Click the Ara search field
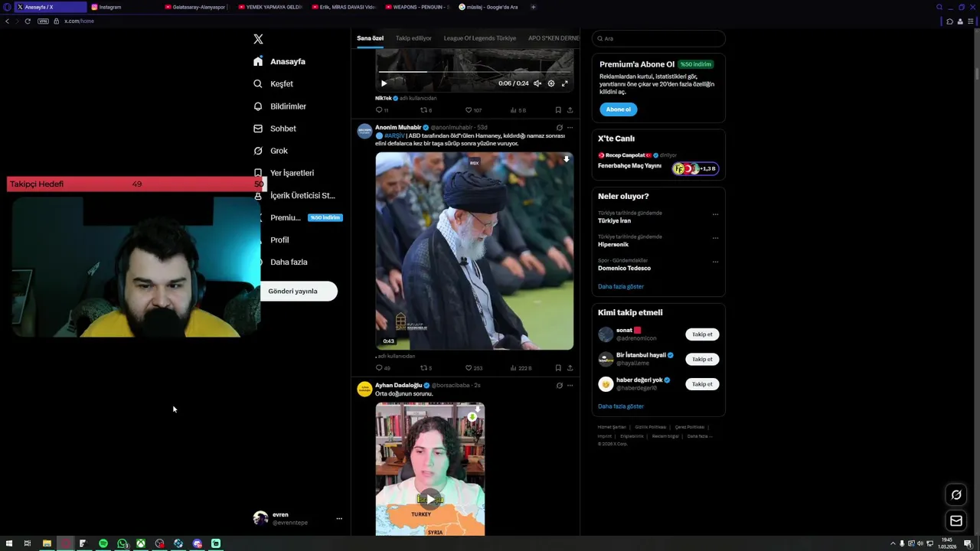 coord(658,38)
